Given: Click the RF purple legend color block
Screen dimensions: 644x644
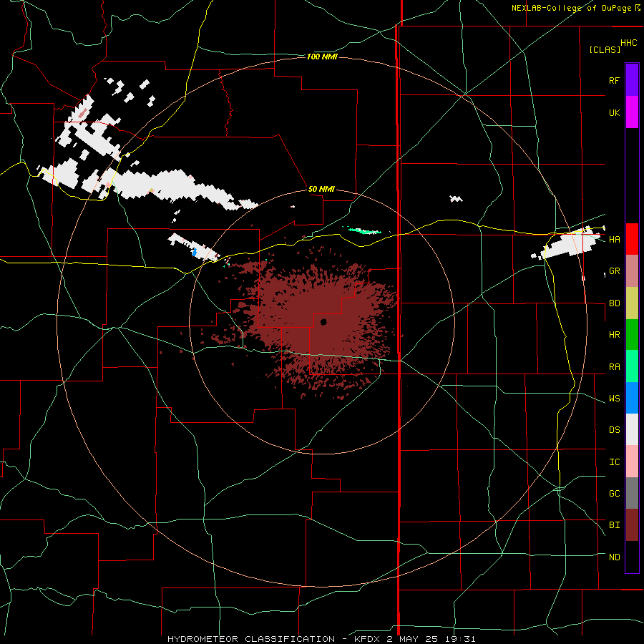Looking at the screenshot, I should (632, 80).
